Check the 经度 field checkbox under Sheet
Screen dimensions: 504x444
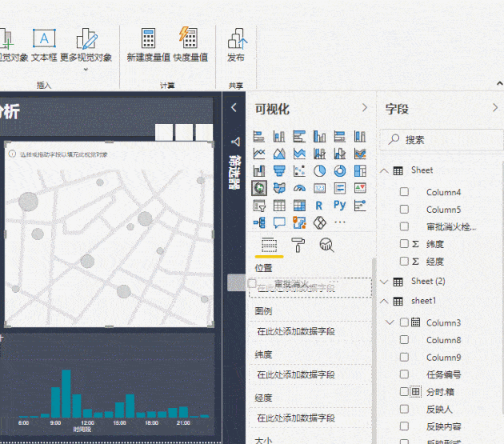click(404, 261)
